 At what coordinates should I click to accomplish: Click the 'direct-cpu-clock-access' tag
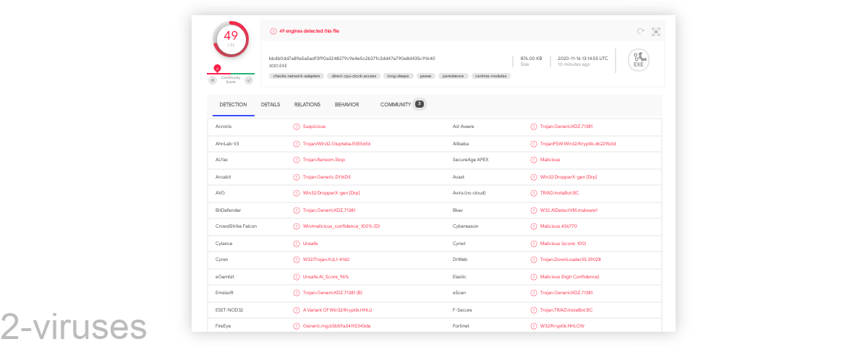coord(352,76)
